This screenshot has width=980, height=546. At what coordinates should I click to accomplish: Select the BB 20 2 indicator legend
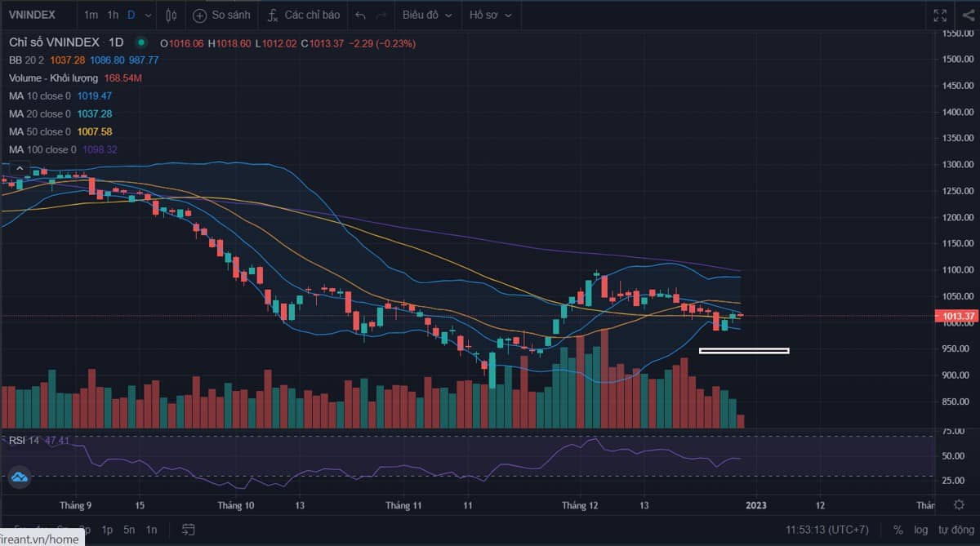point(28,60)
